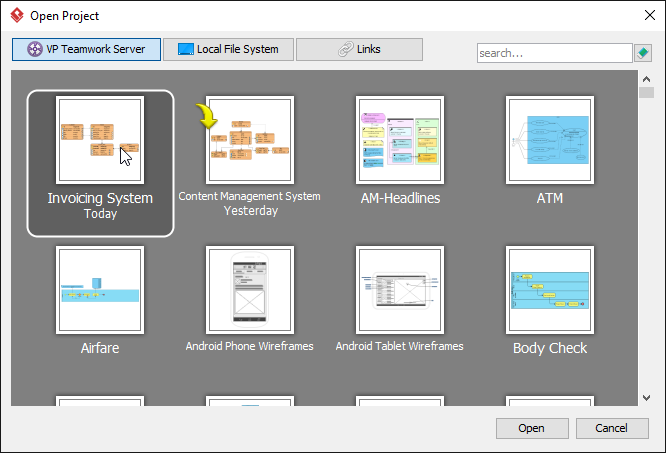Image resolution: width=666 pixels, height=453 pixels.
Task: Choose the AM-Headlines project thumbnail
Action: click(400, 140)
